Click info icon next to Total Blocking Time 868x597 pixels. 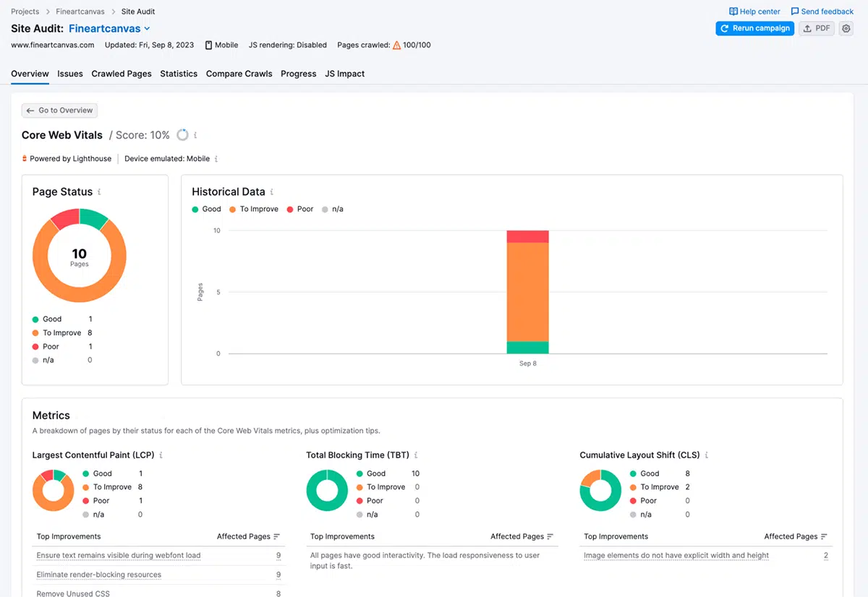416,455
